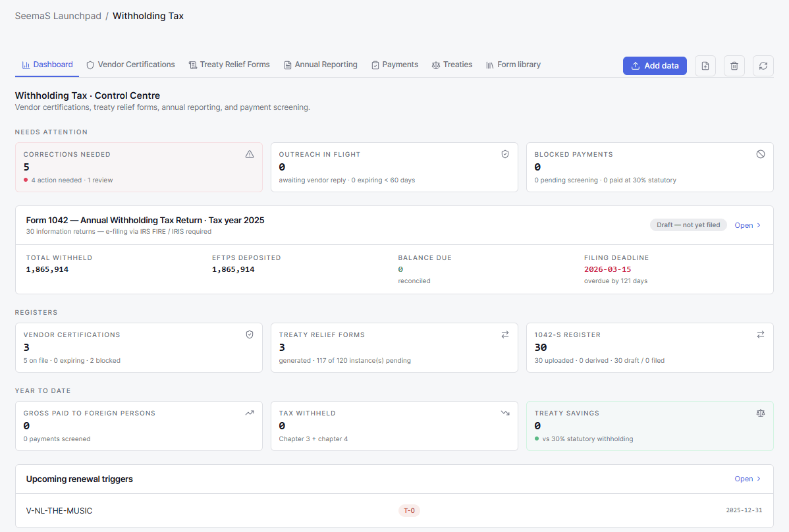Open Form 1042 via Open link
This screenshot has width=789, height=532.
tap(748, 225)
